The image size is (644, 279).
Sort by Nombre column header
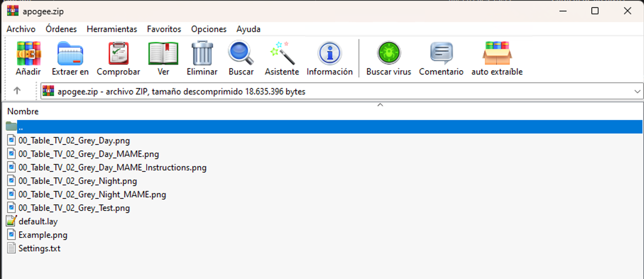pyautogui.click(x=23, y=111)
